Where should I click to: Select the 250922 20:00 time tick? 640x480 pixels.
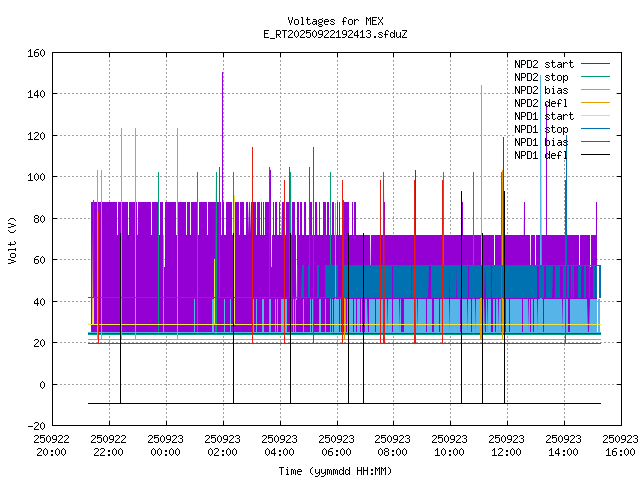[51, 445]
